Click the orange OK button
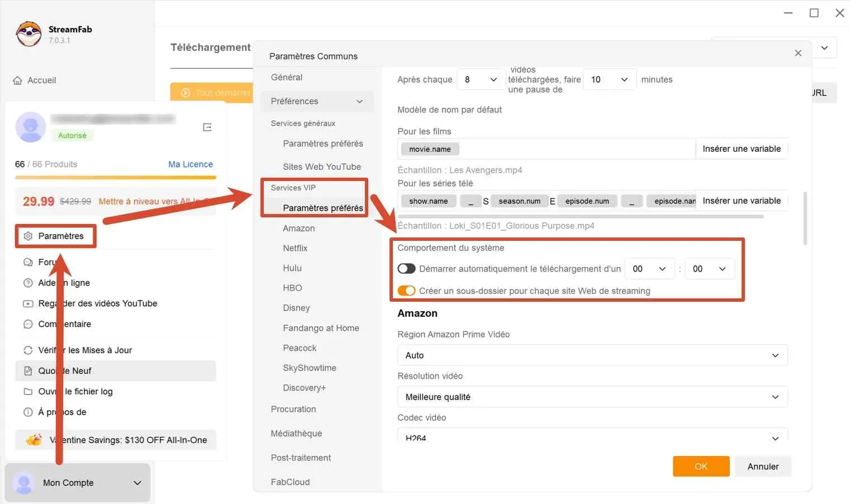The height and width of the screenshot is (504, 850). coord(701,466)
